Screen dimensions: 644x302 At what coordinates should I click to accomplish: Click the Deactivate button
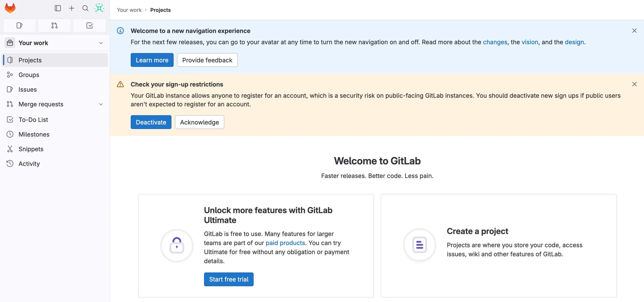pos(151,122)
